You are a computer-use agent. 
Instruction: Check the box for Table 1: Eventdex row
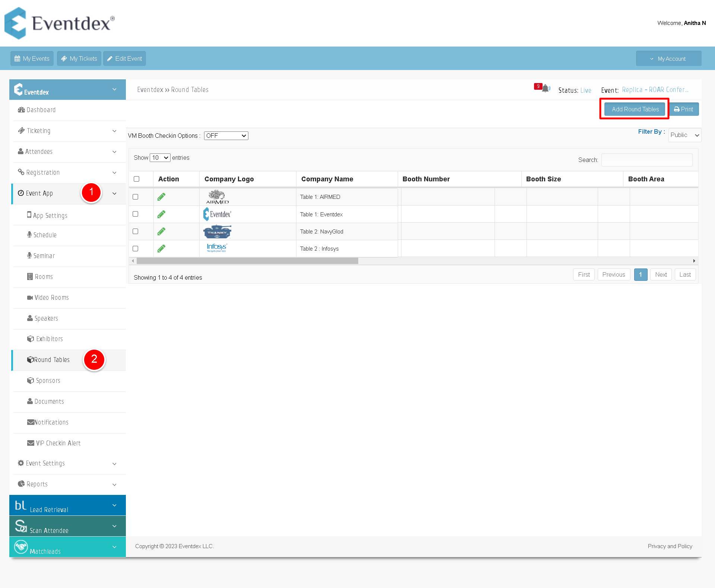136,214
